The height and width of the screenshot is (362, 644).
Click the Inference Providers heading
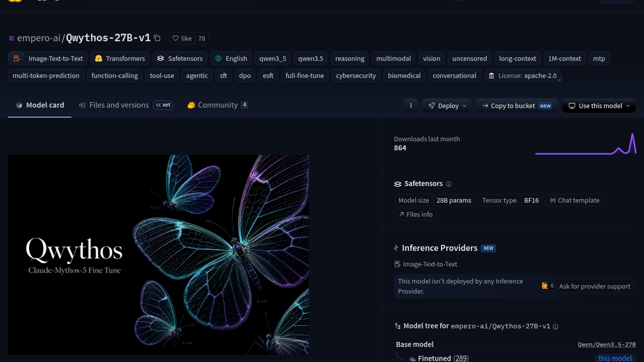439,248
